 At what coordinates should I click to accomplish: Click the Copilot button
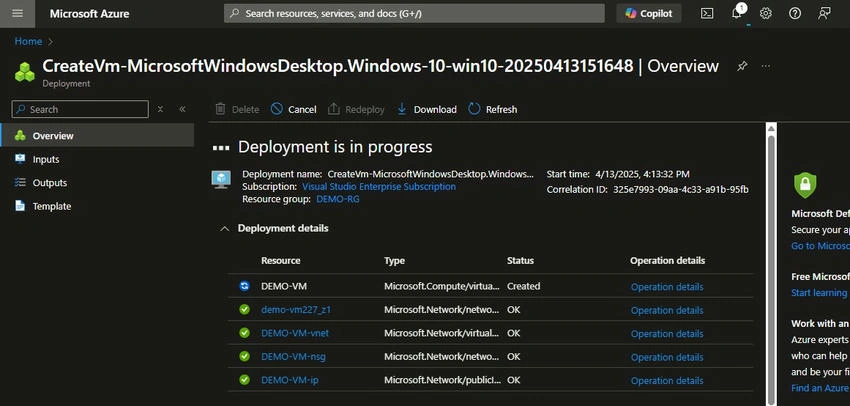649,14
